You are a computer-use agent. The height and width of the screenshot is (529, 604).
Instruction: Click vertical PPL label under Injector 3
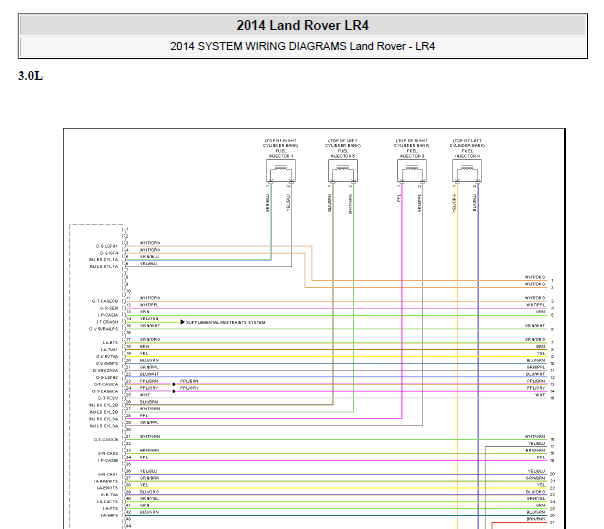tap(398, 198)
